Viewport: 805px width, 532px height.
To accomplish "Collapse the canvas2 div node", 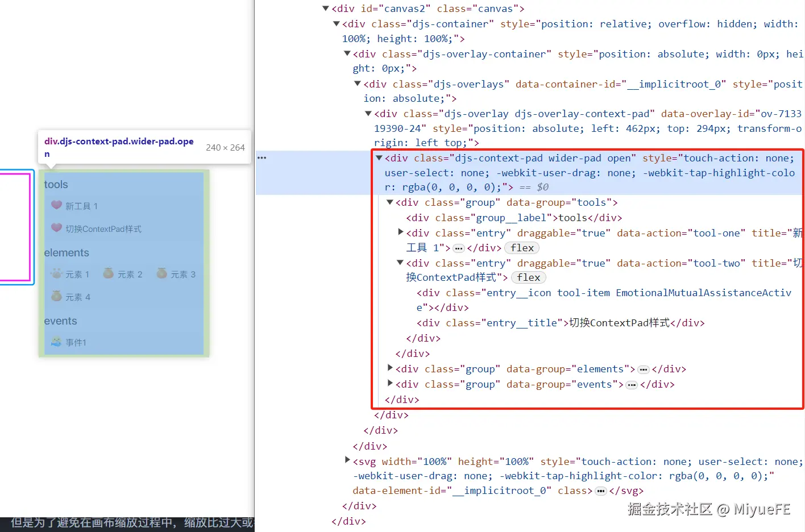I will tap(325, 9).
